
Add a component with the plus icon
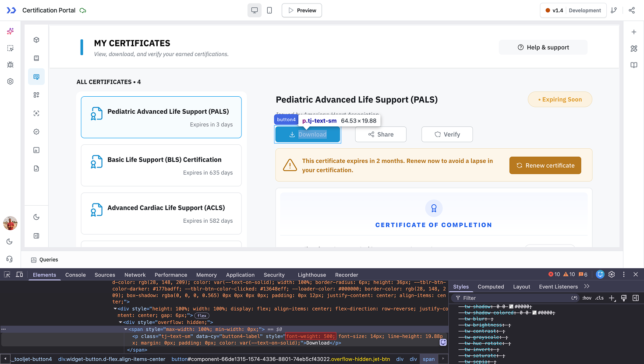(634, 32)
